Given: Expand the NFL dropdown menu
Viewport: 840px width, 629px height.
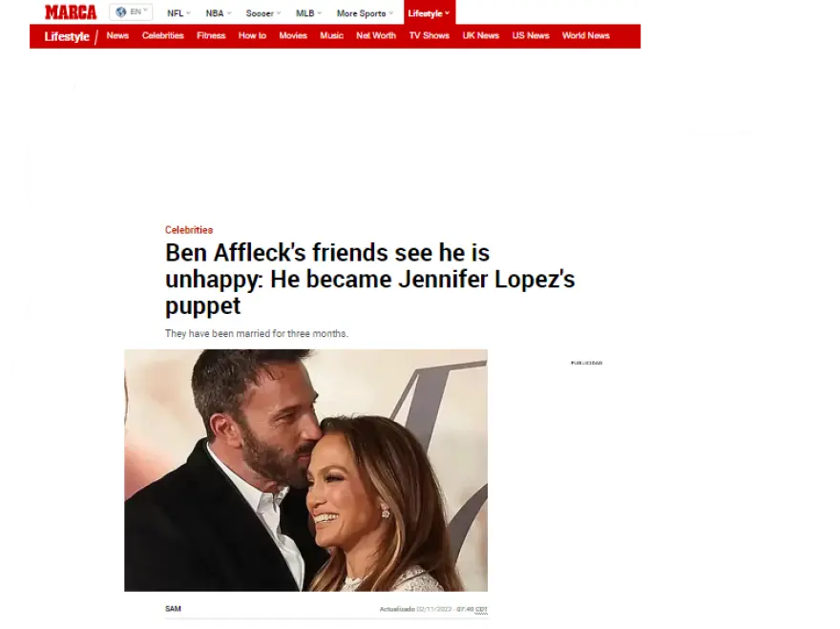Looking at the screenshot, I should [178, 13].
